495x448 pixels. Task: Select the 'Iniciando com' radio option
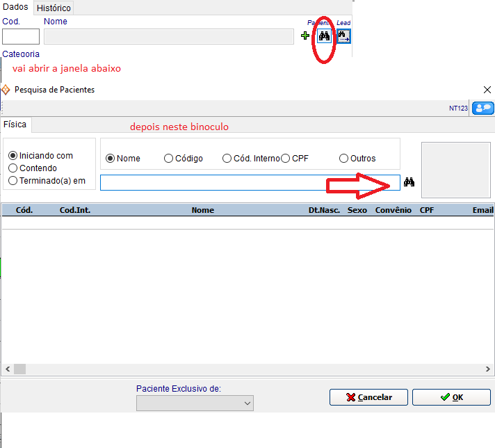click(13, 156)
